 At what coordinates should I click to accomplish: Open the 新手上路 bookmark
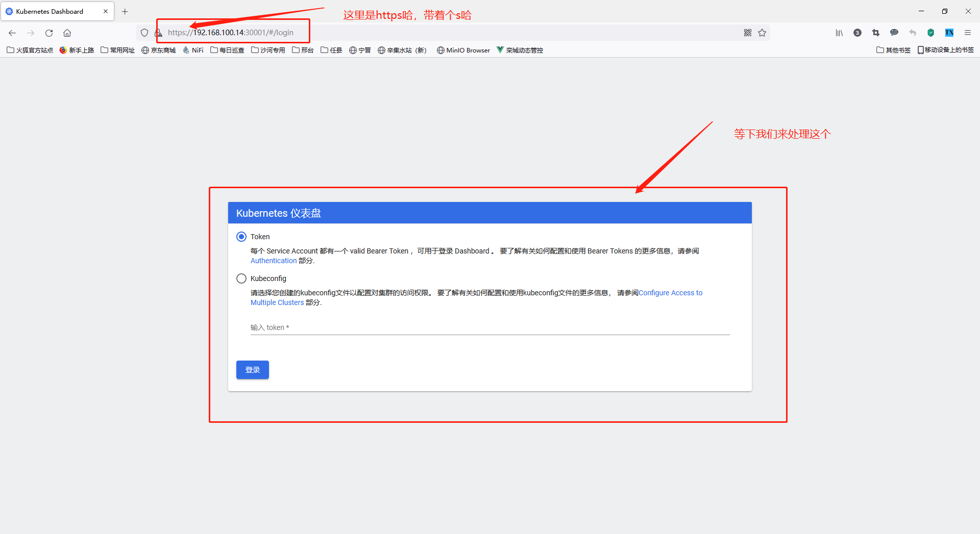click(x=77, y=50)
